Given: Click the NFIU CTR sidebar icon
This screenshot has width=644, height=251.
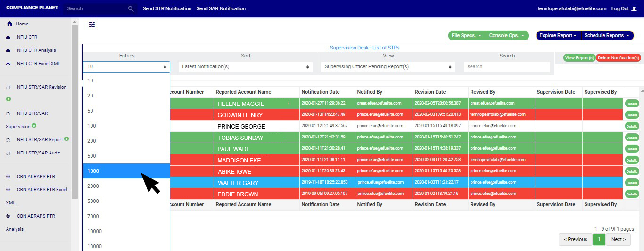Looking at the screenshot, I should point(8,37).
